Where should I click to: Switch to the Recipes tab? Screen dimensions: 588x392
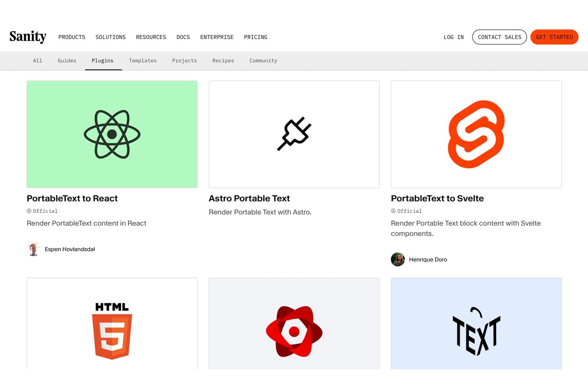point(223,61)
